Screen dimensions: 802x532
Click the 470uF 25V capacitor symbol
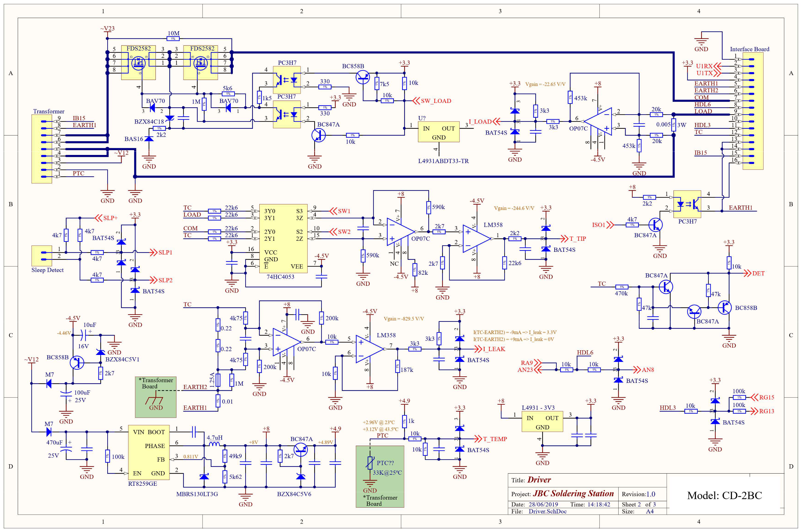coord(66,449)
